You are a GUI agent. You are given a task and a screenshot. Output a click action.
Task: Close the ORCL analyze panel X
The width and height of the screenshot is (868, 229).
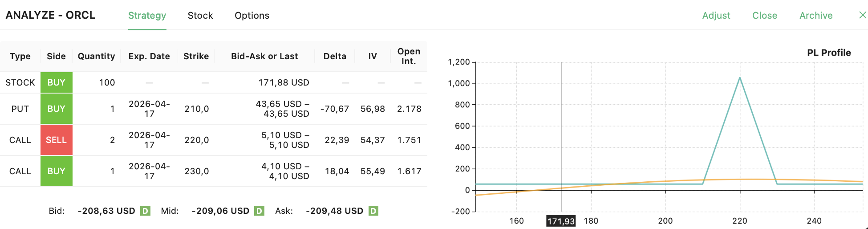[862, 15]
